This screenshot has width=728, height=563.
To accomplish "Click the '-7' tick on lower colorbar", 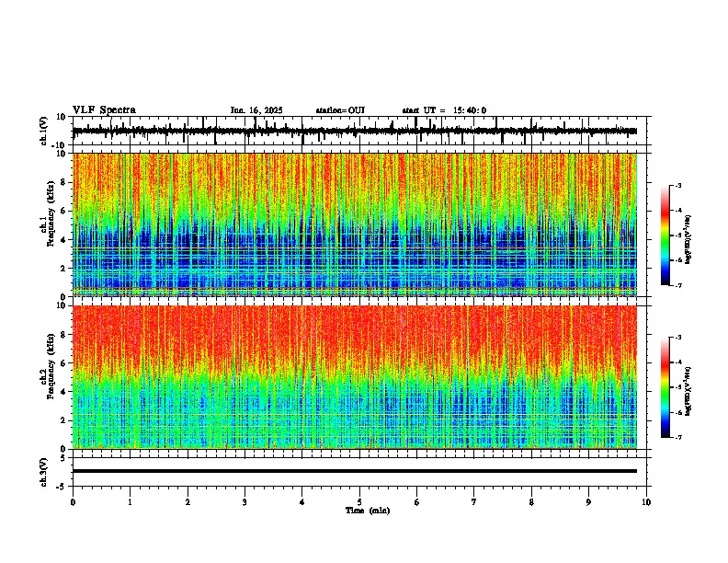I will click(x=677, y=437).
